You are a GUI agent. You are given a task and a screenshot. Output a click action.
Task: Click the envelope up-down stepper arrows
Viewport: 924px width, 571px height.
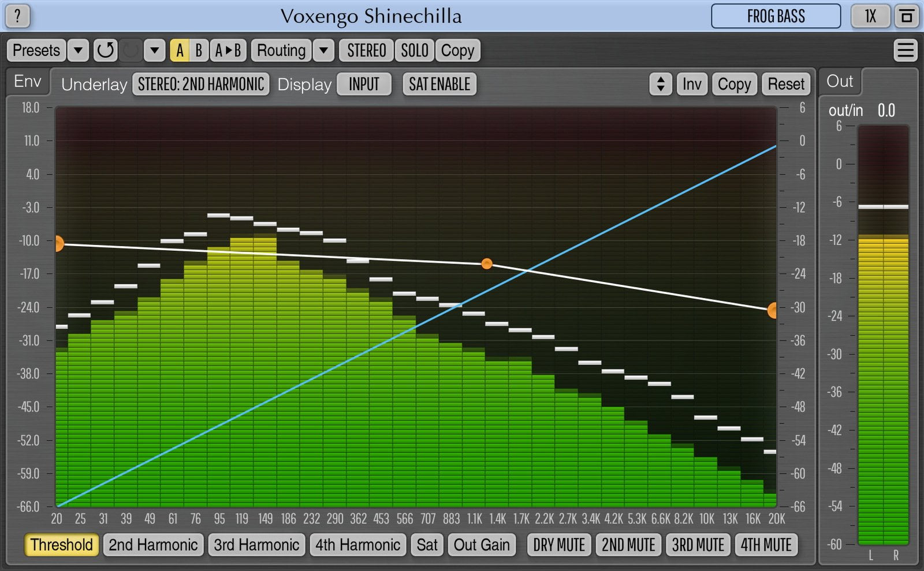(660, 84)
